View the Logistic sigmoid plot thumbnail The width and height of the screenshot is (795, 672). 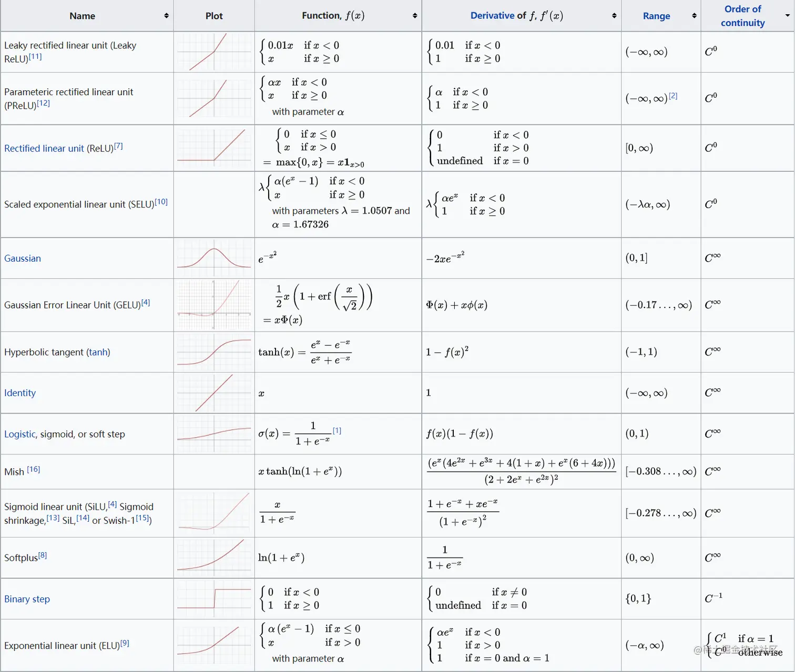(214, 434)
